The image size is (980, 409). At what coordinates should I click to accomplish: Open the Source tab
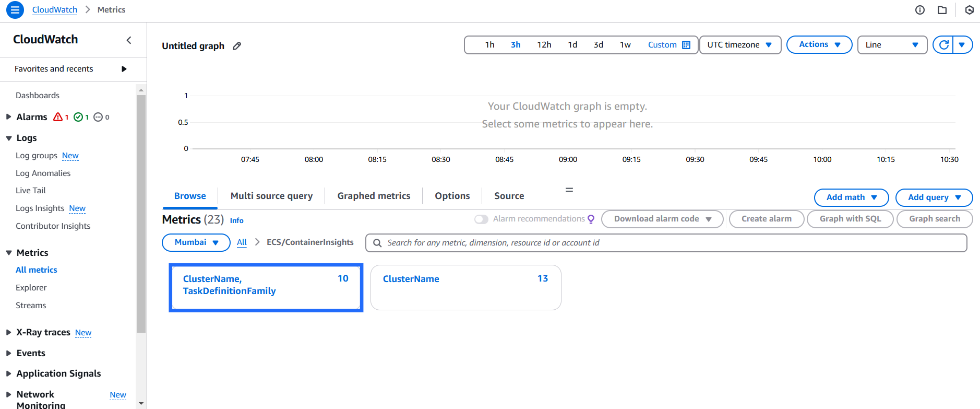[509, 196]
